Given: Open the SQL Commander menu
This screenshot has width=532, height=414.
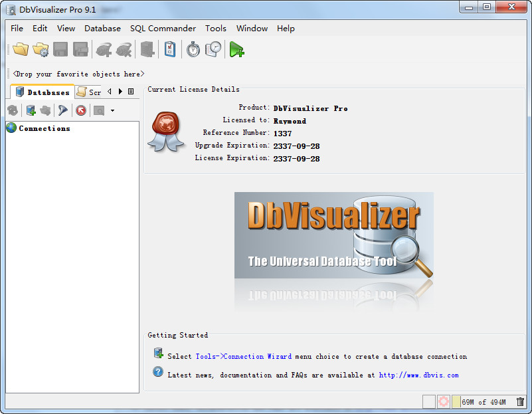Looking at the screenshot, I should (x=163, y=29).
